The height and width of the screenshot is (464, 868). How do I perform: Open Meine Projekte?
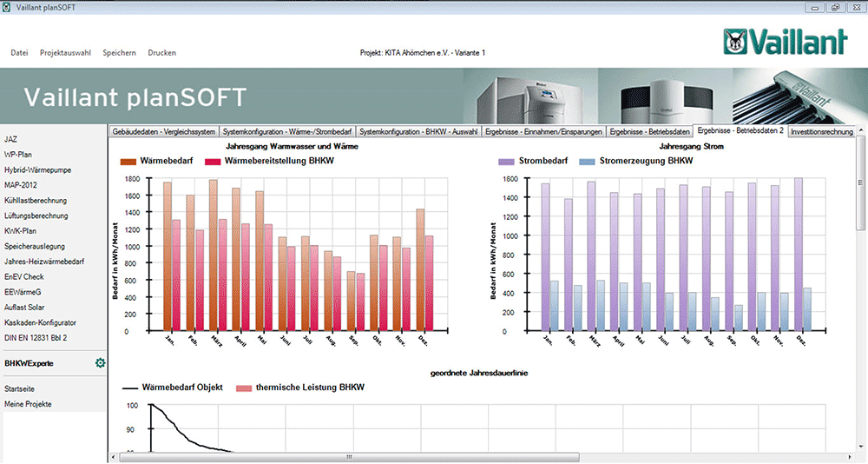pos(28,404)
